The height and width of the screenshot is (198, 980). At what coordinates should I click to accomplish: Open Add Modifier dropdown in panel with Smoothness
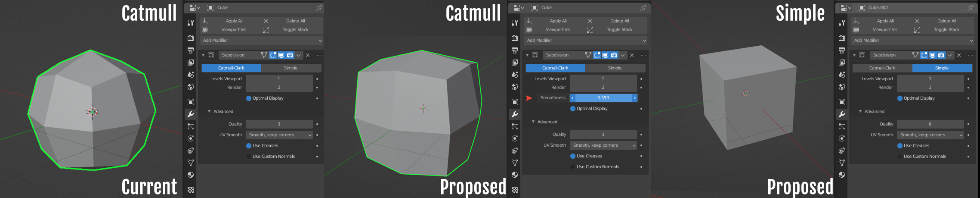[586, 40]
